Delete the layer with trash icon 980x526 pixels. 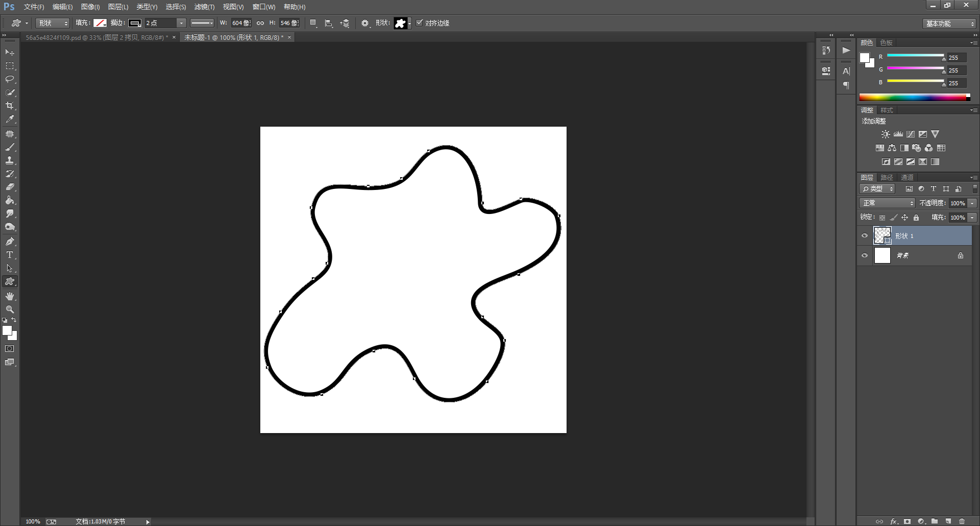tap(962, 521)
